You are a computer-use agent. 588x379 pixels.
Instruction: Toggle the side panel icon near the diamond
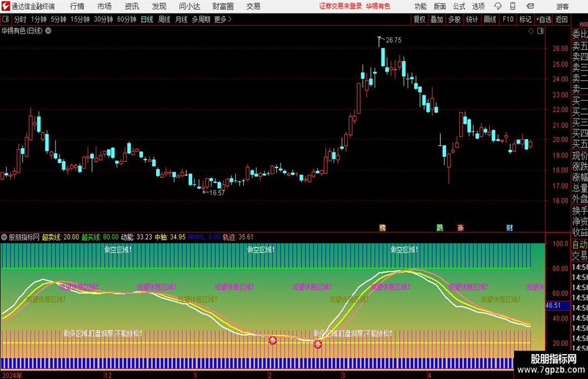(x=540, y=31)
